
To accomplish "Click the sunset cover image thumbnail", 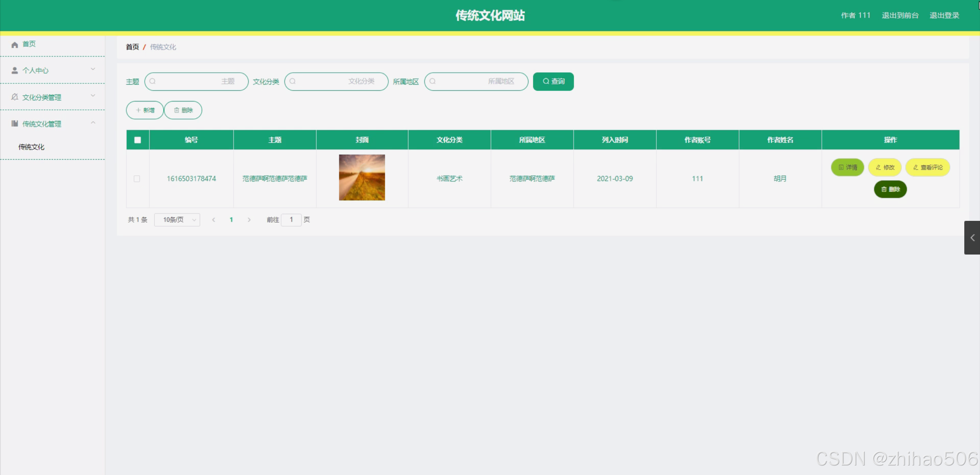I will pos(362,177).
